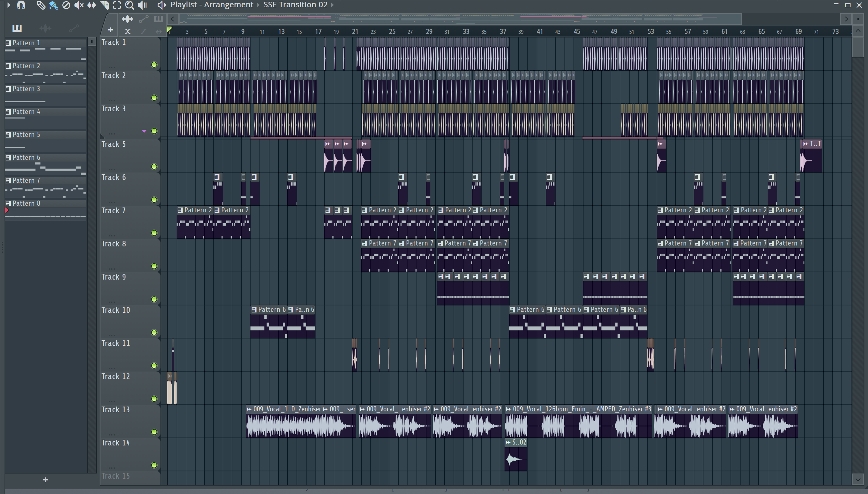Mute Track 9 with its green light
The height and width of the screenshot is (494, 868).
[x=154, y=299]
